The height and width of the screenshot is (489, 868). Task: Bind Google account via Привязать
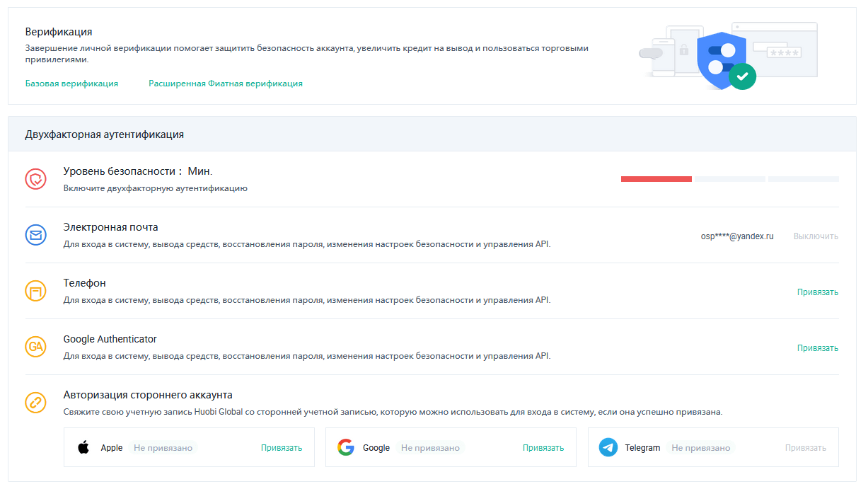[x=543, y=448]
